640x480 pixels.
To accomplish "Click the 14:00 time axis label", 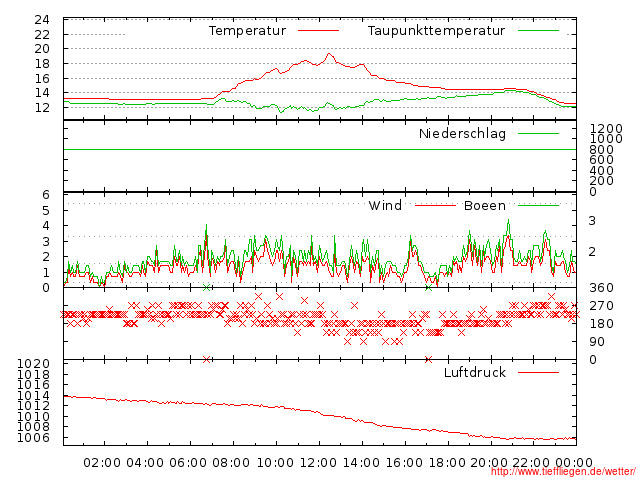I will coord(361,462).
